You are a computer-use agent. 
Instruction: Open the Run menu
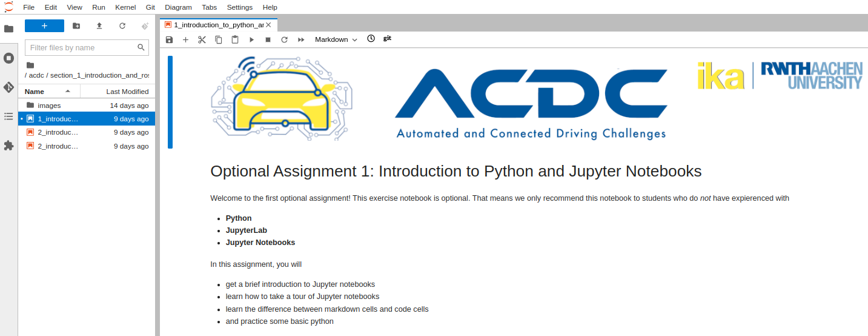(x=99, y=7)
